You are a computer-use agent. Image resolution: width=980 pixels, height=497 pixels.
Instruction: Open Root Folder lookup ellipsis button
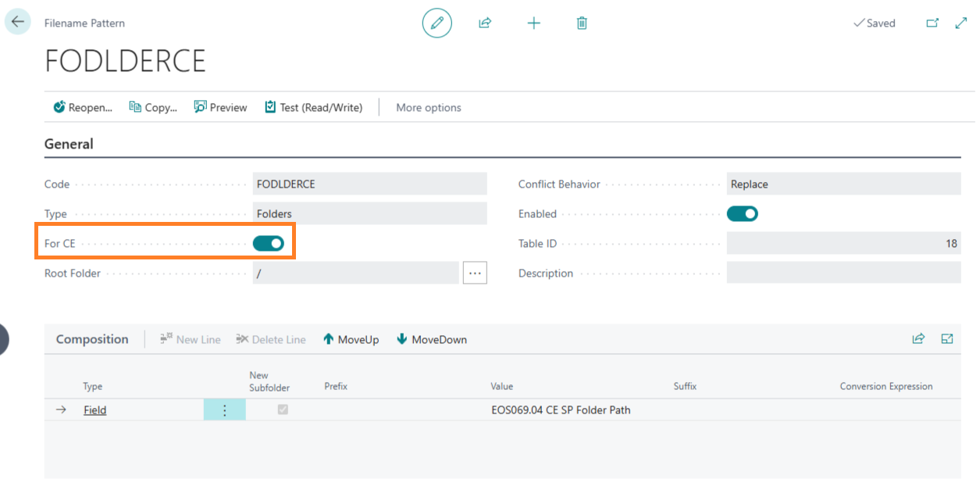click(x=475, y=273)
